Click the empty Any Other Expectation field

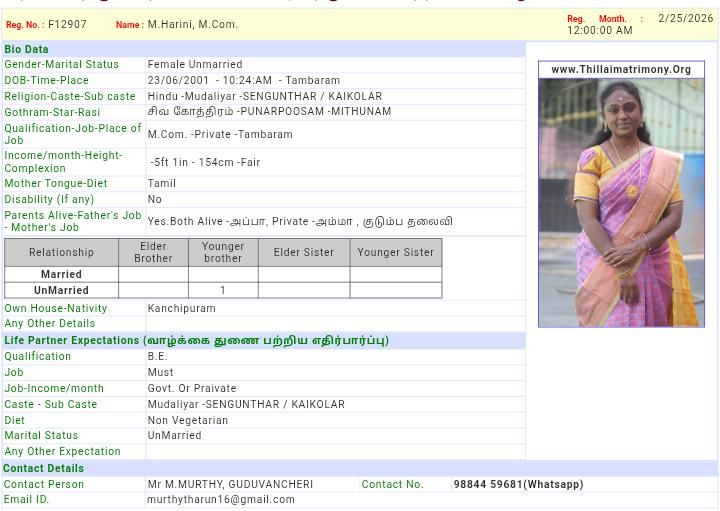(335, 452)
